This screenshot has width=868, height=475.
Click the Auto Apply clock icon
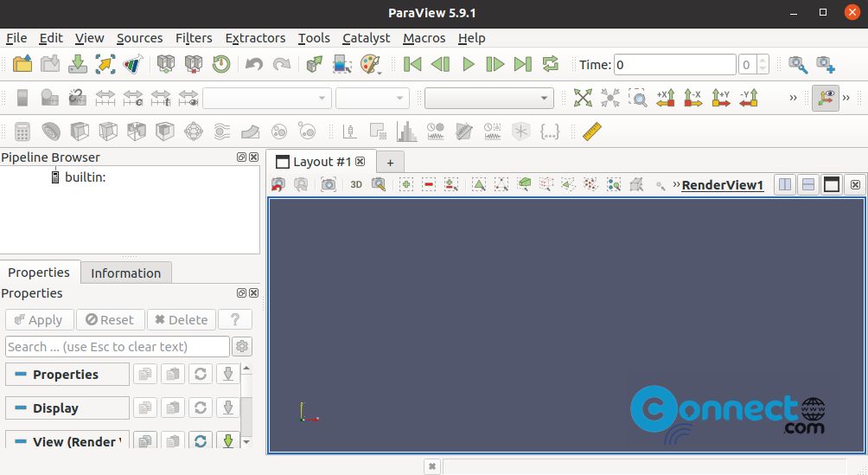[220, 64]
